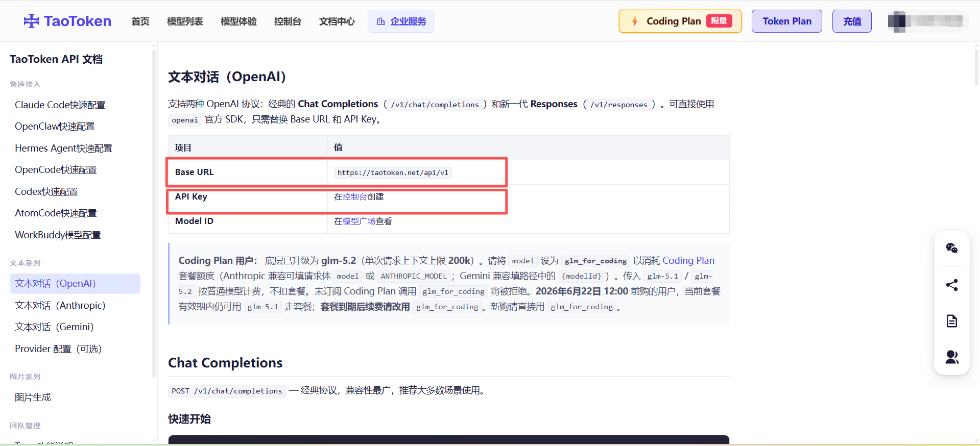Click the openai inline code

185,120
